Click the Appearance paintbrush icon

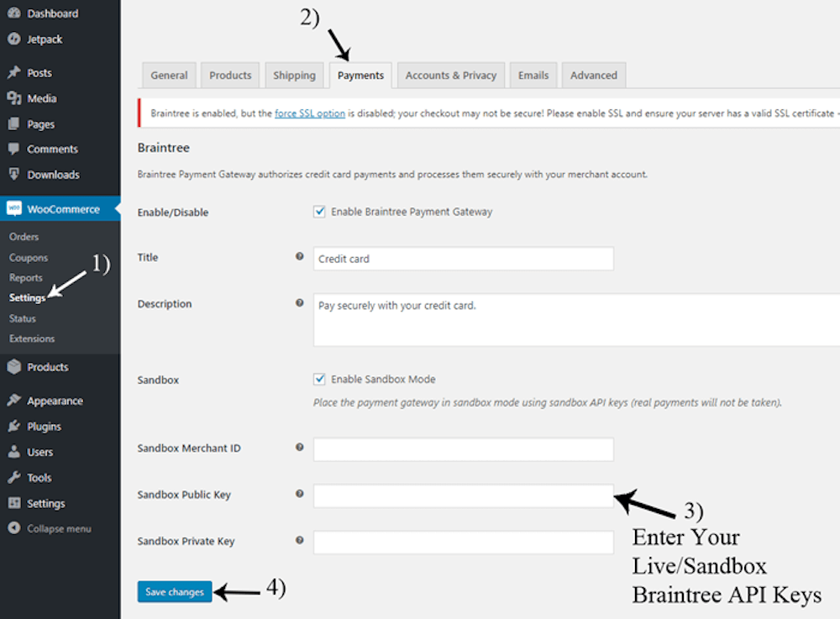pos(14,400)
